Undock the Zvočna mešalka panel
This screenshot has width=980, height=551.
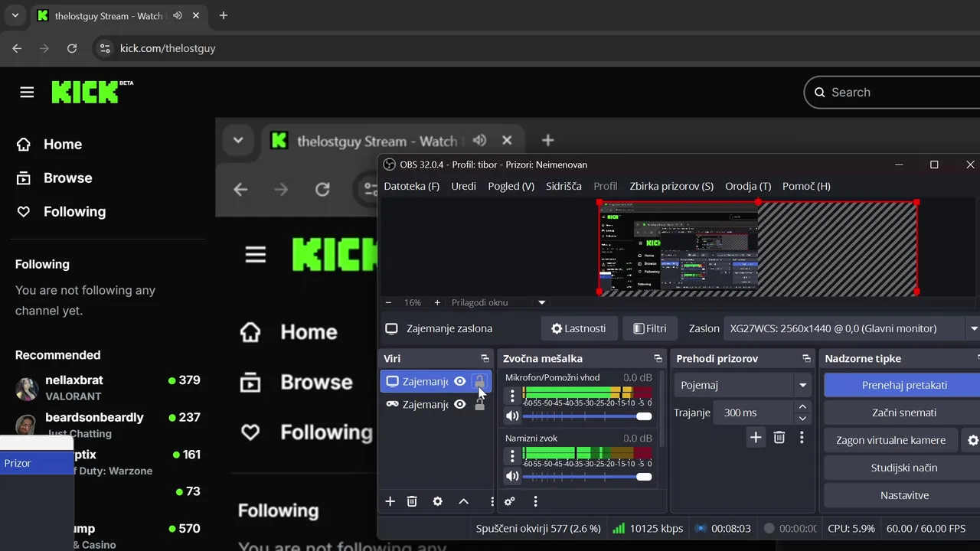click(x=658, y=358)
